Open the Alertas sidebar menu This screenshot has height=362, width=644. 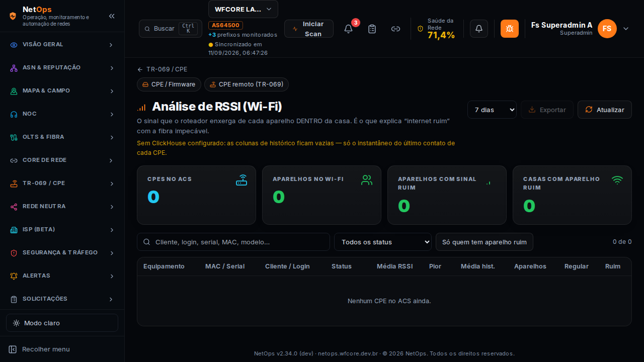pyautogui.click(x=62, y=276)
